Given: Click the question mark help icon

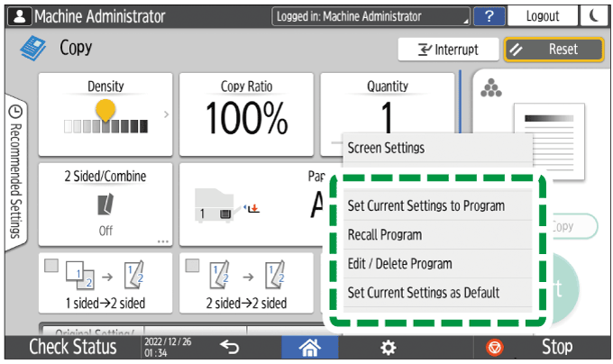Looking at the screenshot, I should point(489,16).
